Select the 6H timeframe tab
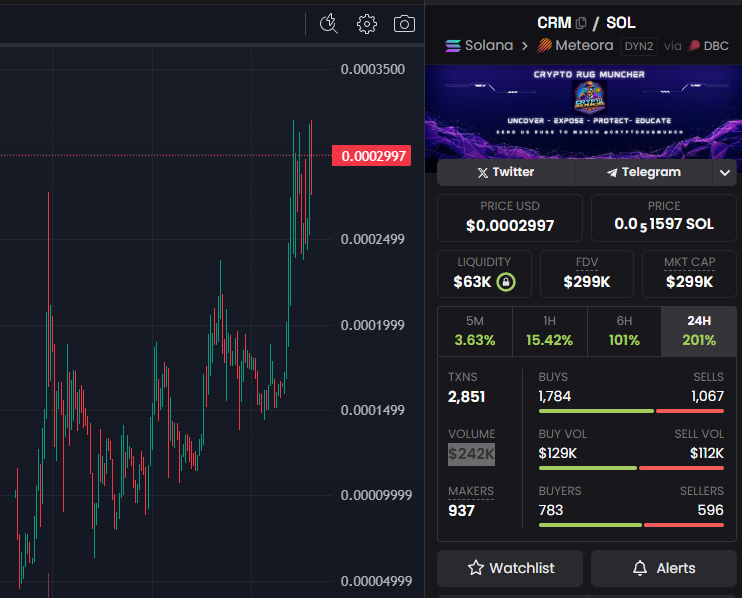The width and height of the screenshot is (742, 598). 624,331
